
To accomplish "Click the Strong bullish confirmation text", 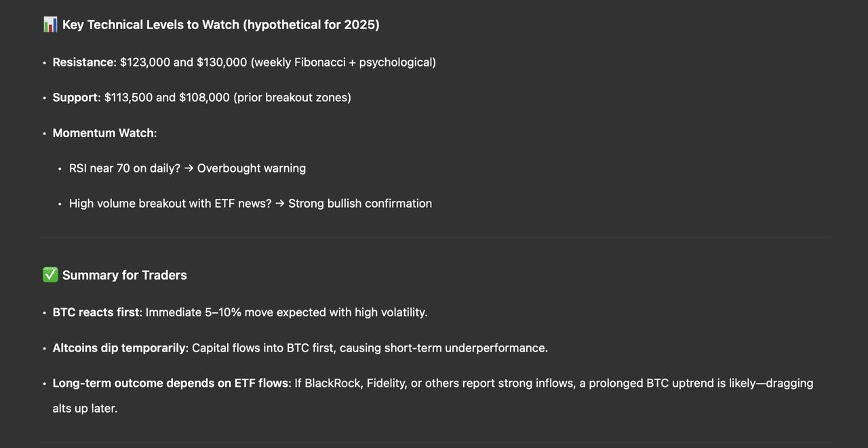I will (x=360, y=204).
